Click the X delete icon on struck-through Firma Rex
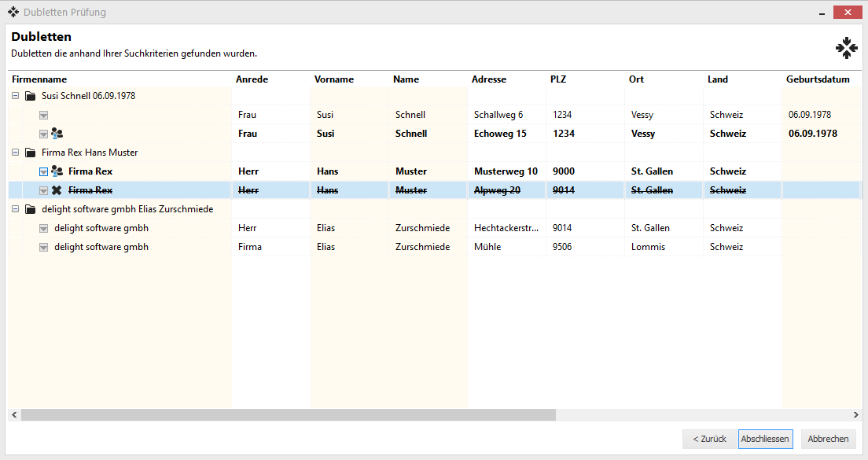 (x=57, y=190)
